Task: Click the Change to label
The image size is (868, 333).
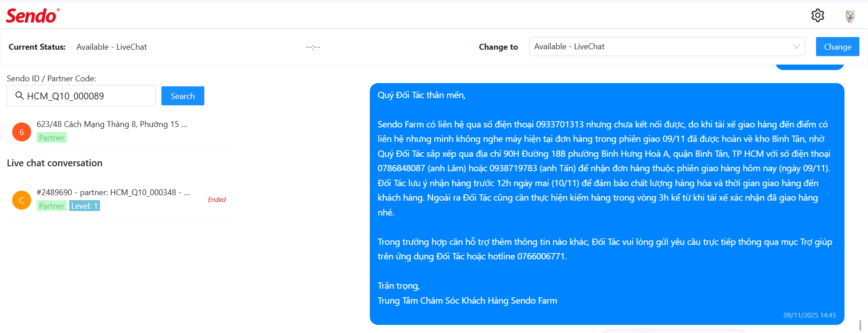Action: point(498,47)
